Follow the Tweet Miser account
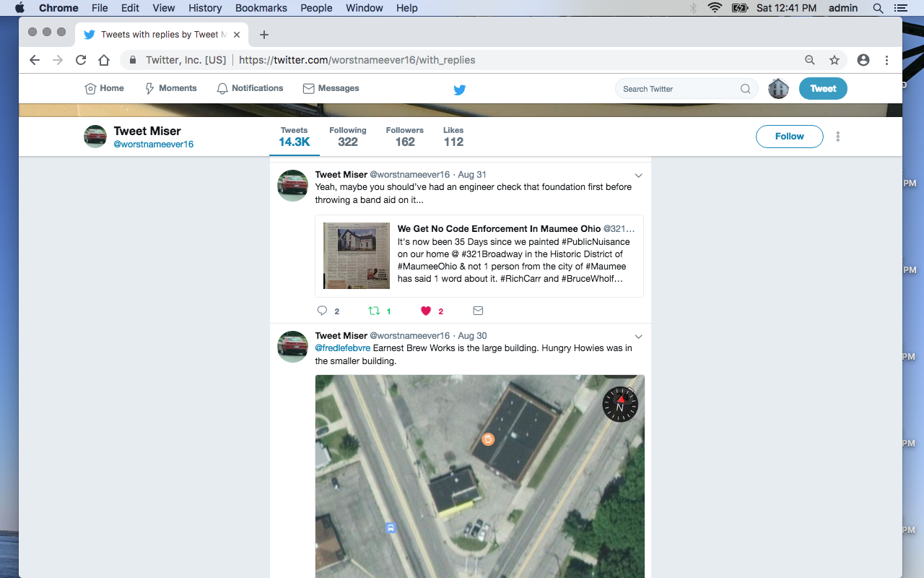This screenshot has width=924, height=578. coord(789,137)
